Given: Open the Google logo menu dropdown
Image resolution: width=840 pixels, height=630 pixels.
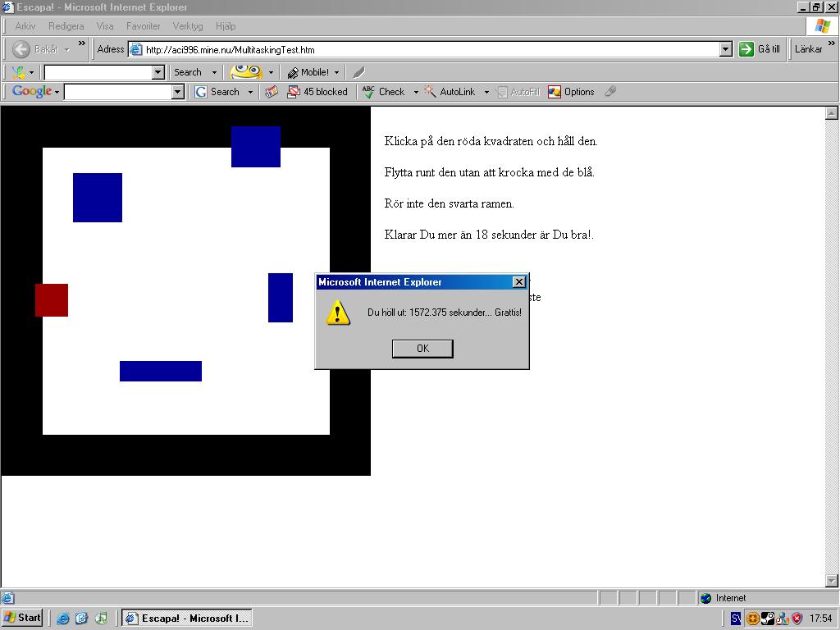Looking at the screenshot, I should (x=57, y=92).
